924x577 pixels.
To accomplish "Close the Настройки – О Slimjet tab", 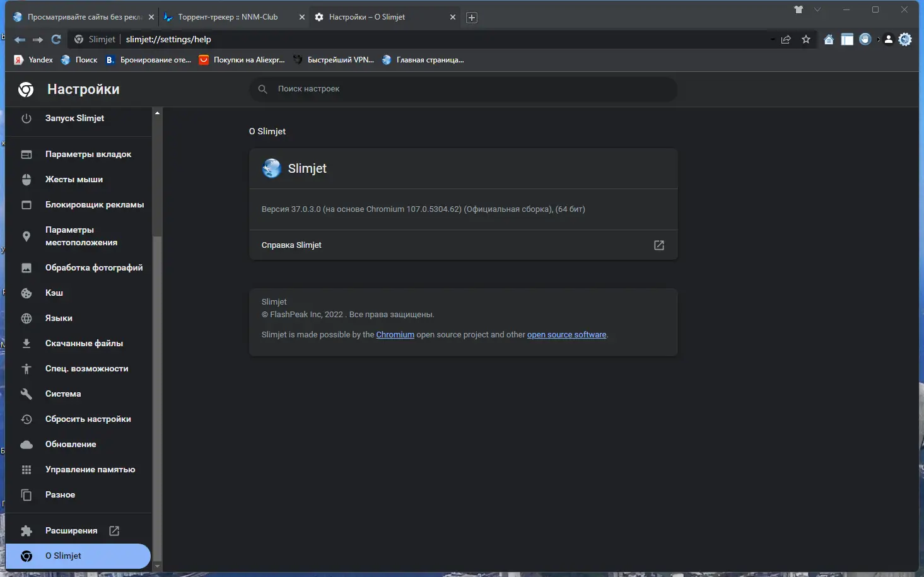I will pyautogui.click(x=453, y=18).
